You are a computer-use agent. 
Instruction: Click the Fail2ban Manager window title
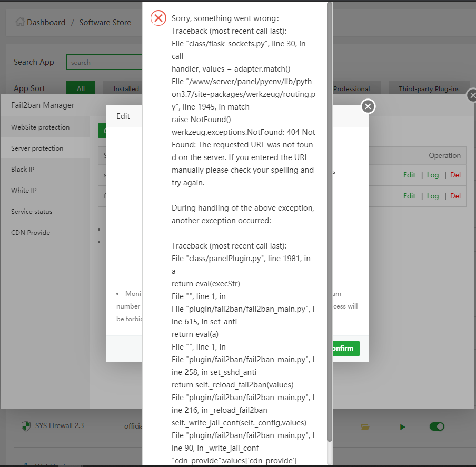tap(43, 105)
